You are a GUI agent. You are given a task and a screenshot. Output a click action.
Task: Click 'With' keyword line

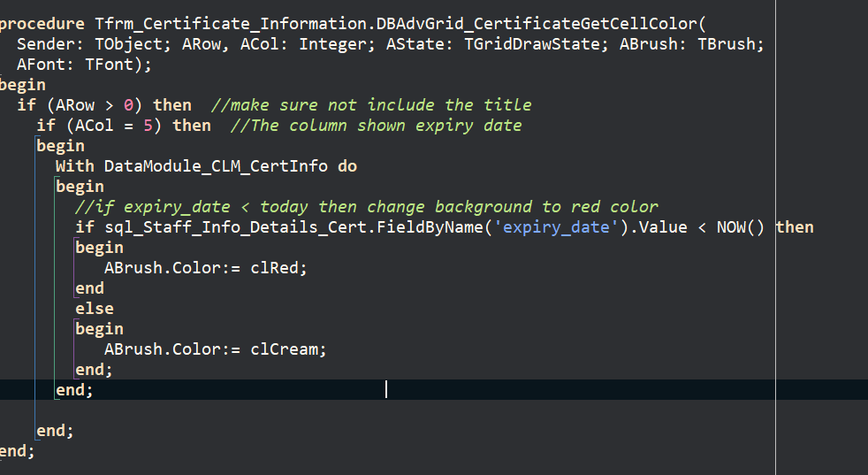pos(75,166)
